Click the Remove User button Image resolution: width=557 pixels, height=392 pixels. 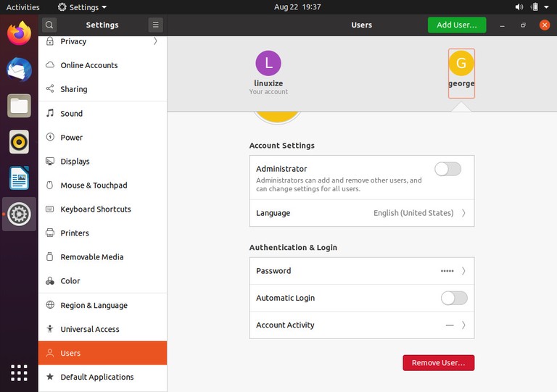coord(438,363)
